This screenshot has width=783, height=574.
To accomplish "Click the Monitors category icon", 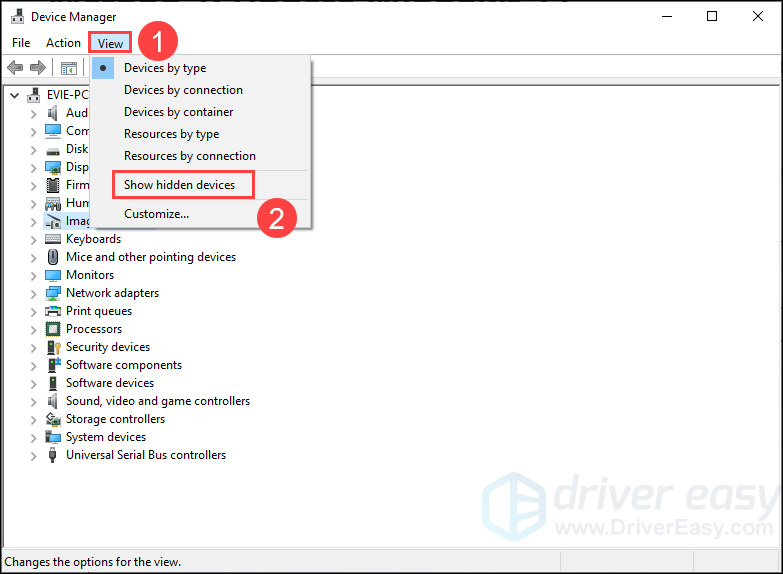I will [x=53, y=275].
